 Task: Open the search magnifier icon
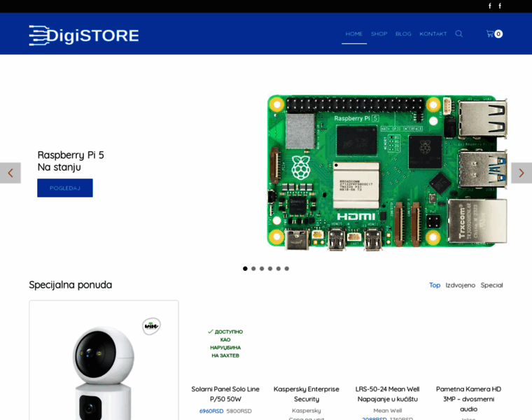click(458, 34)
